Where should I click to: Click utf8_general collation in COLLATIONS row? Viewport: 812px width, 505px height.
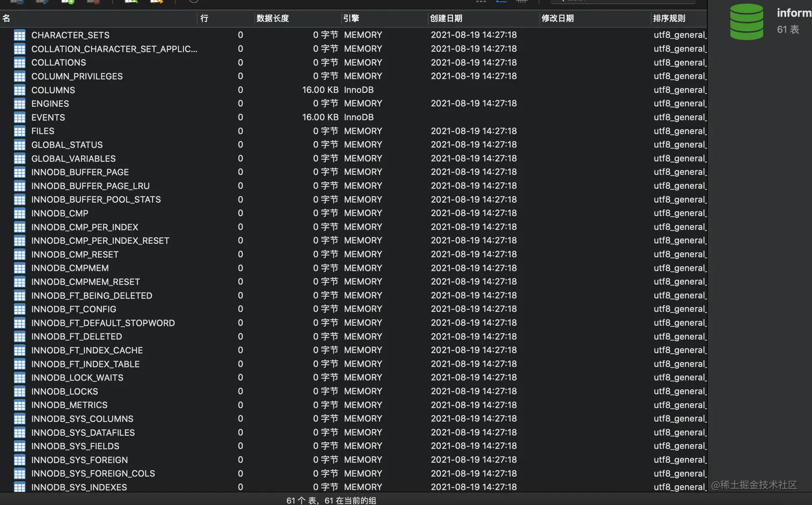[x=680, y=63]
